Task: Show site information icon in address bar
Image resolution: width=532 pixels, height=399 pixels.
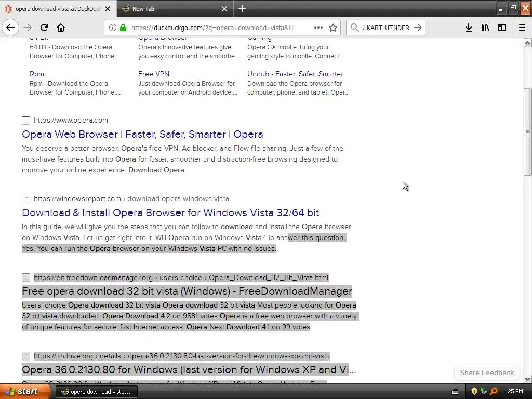Action: point(113,28)
